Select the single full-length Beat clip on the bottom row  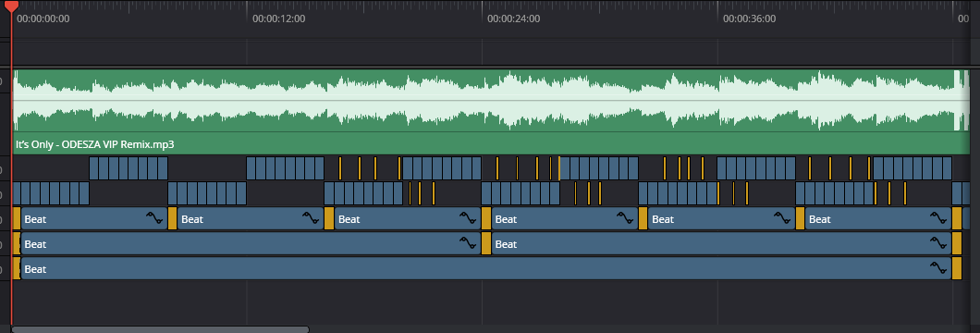click(486, 268)
